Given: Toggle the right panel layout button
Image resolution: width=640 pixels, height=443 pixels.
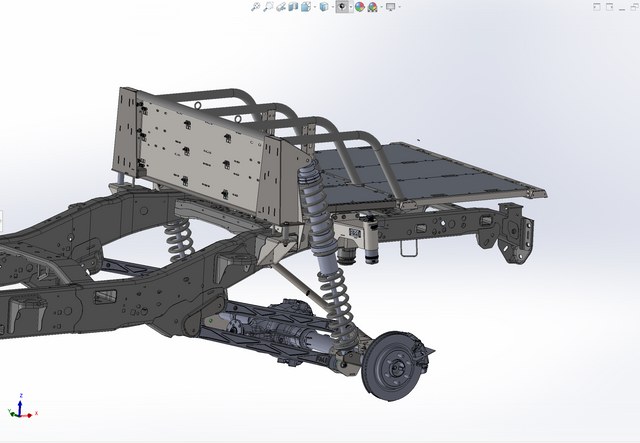Looking at the screenshot, I should click(x=611, y=6).
